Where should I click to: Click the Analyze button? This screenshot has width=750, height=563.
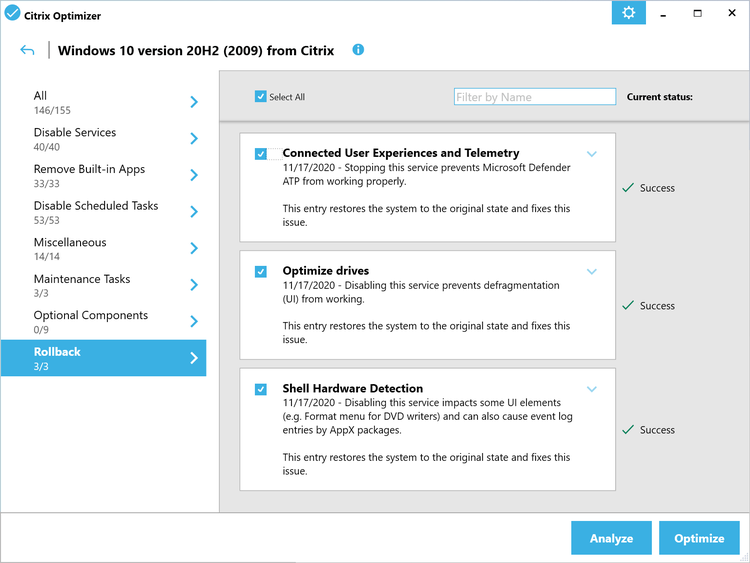tap(611, 538)
